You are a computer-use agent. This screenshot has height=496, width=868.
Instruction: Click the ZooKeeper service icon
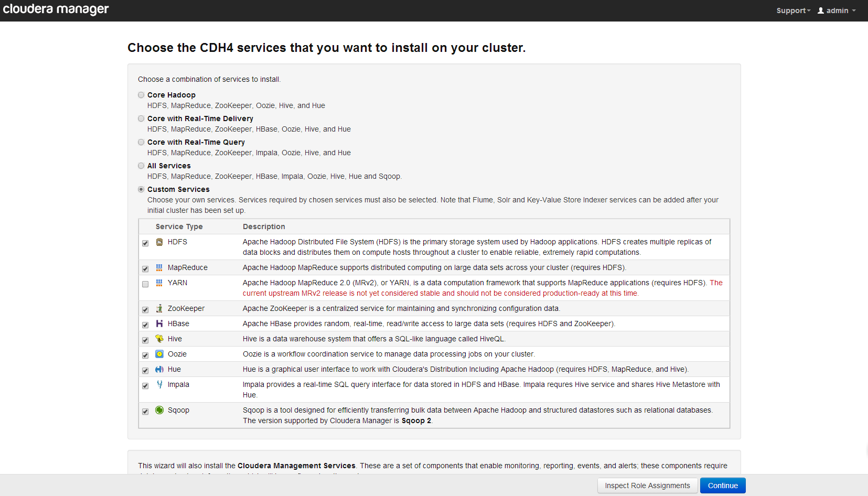coord(159,308)
